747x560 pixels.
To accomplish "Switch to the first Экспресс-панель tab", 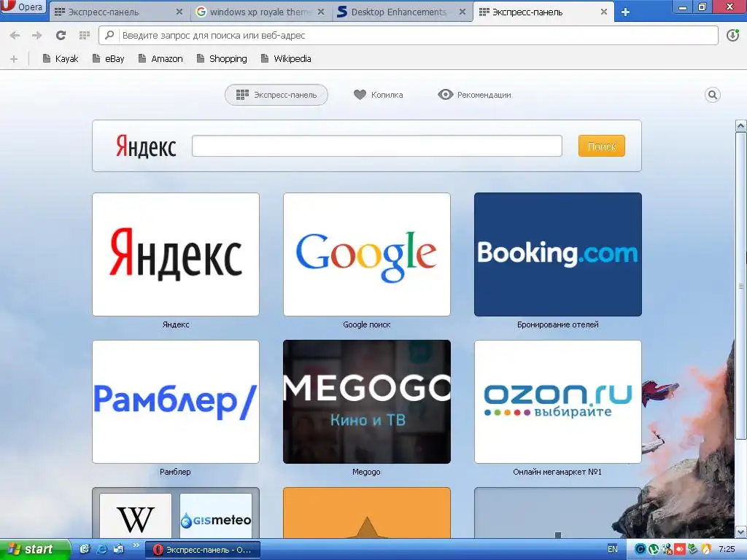I will click(x=118, y=12).
